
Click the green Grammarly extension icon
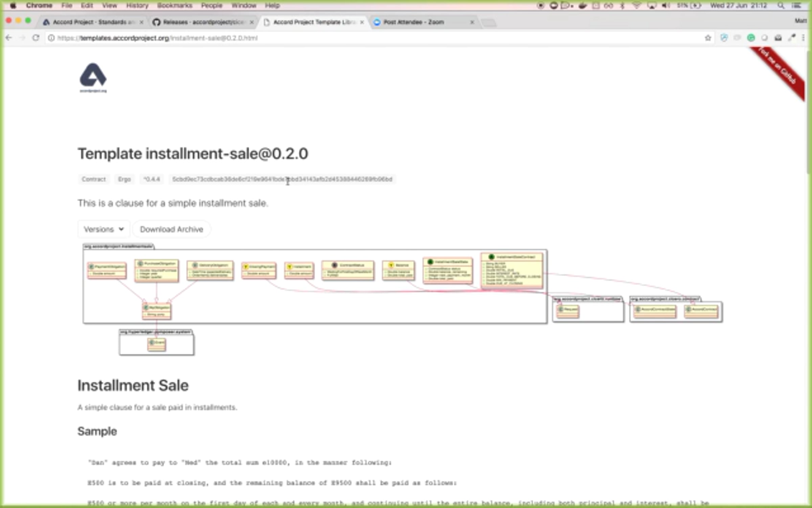751,38
